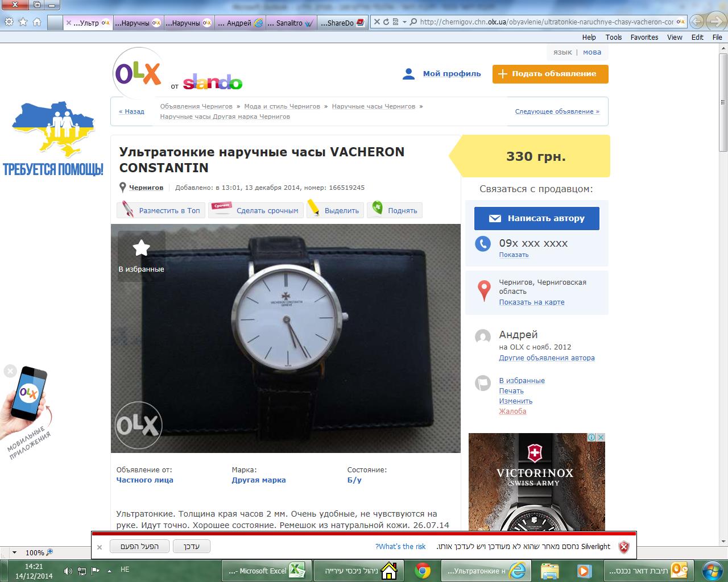Open the address bar autocomplete dropdown arrow
The height and width of the screenshot is (582, 728).
(404, 22)
